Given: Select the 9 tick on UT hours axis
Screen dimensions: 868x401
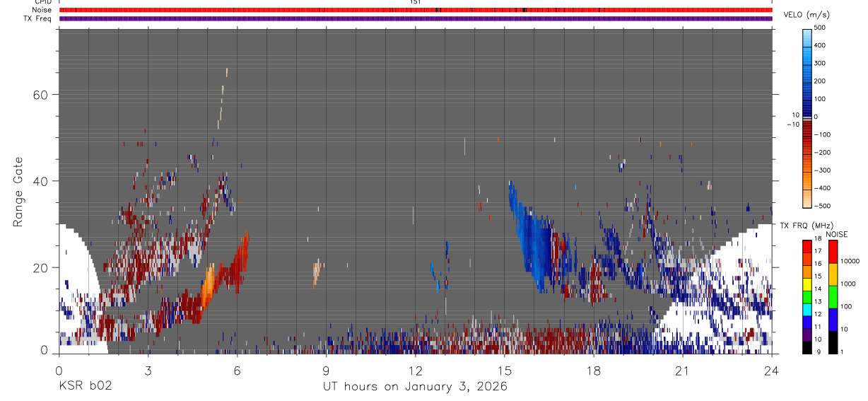Looking at the screenshot, I should pyautogui.click(x=326, y=371).
